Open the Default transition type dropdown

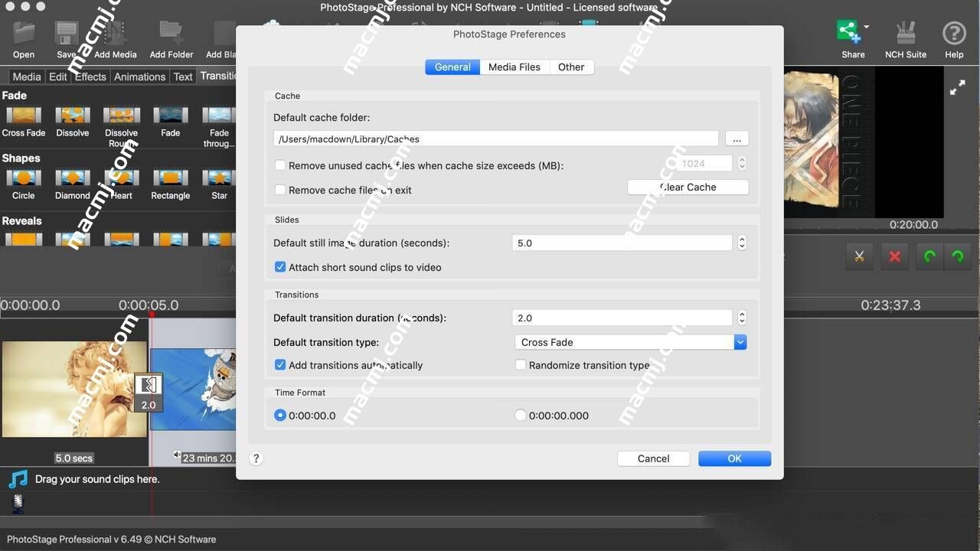630,342
